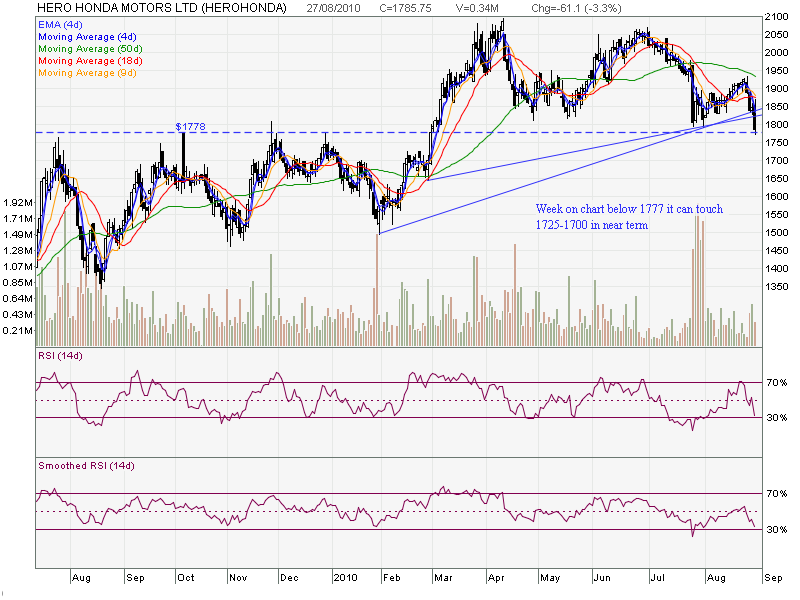This screenshot has width=800, height=600.
Task: Click the 2050 price axis label
Action: tap(777, 35)
